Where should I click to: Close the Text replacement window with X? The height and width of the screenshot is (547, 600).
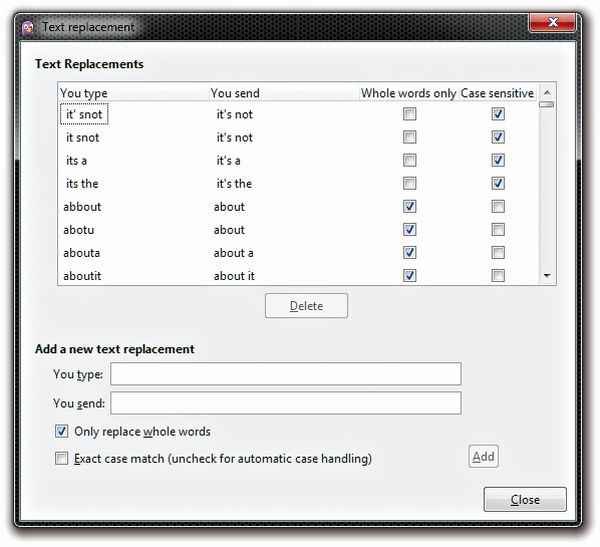[552, 23]
